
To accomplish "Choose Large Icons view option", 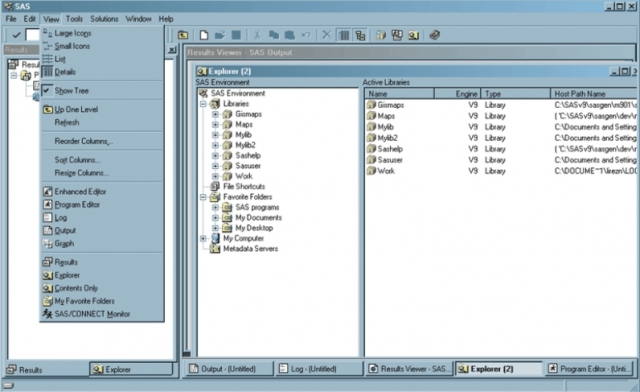I will click(x=73, y=33).
